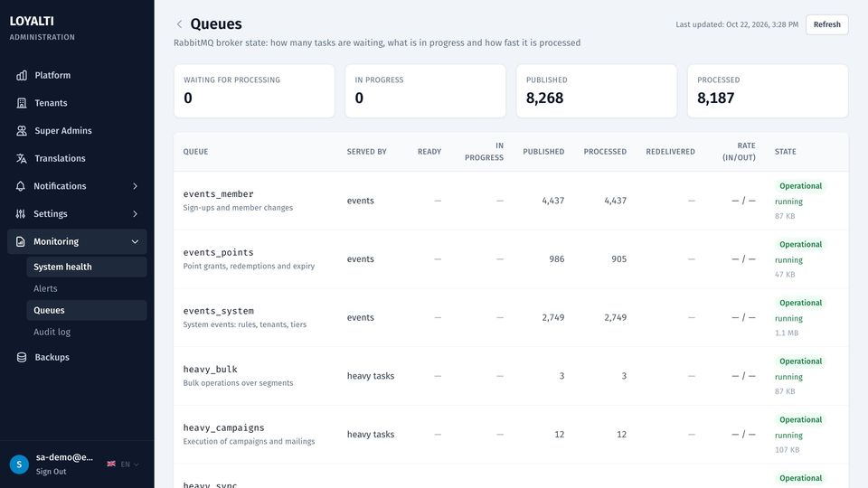Click the 47 KB size text
The image size is (868, 488).
[x=785, y=275]
